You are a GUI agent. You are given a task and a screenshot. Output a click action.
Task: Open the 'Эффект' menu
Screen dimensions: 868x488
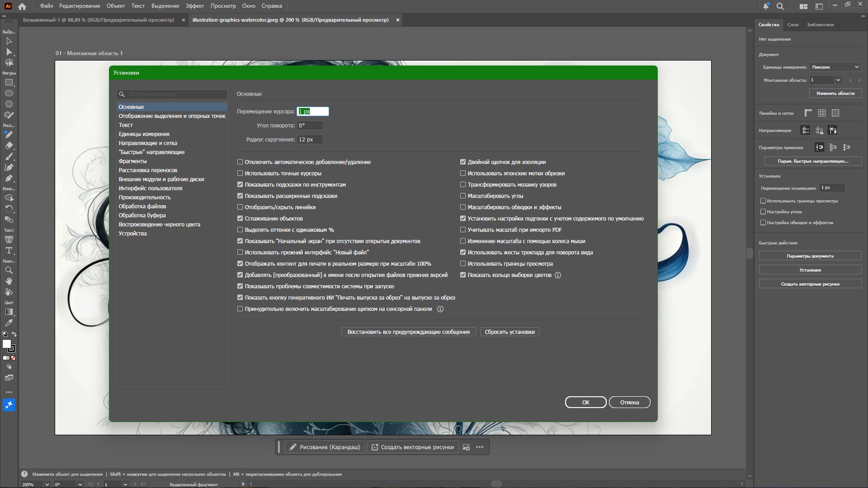(194, 6)
